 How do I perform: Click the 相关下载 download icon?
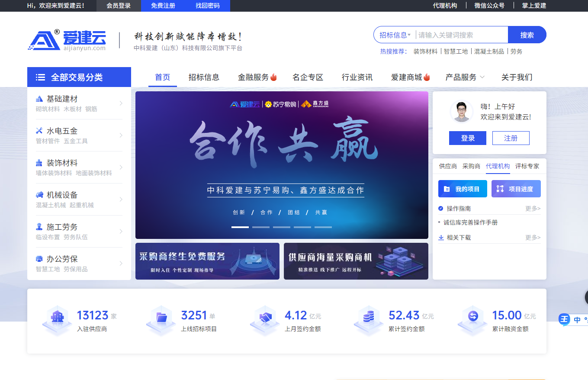point(441,238)
